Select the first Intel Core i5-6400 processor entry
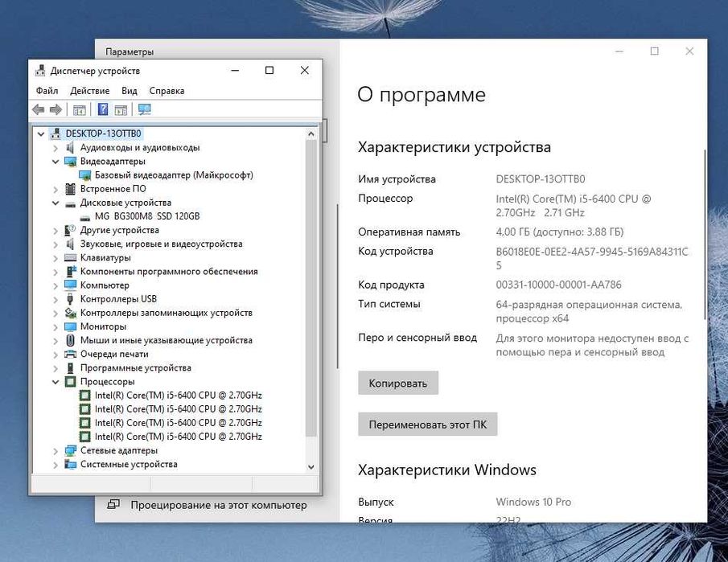Screen dimensions: 728x562 179,396
